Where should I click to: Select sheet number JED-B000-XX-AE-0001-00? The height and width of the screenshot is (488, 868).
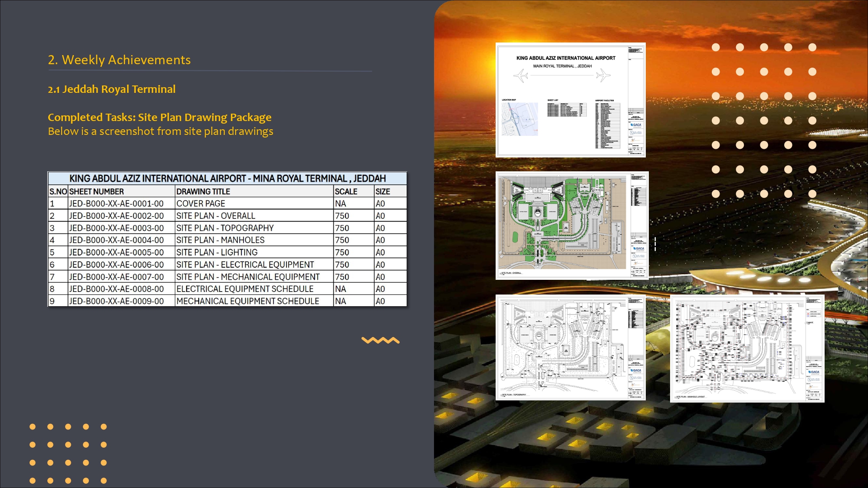122,203
